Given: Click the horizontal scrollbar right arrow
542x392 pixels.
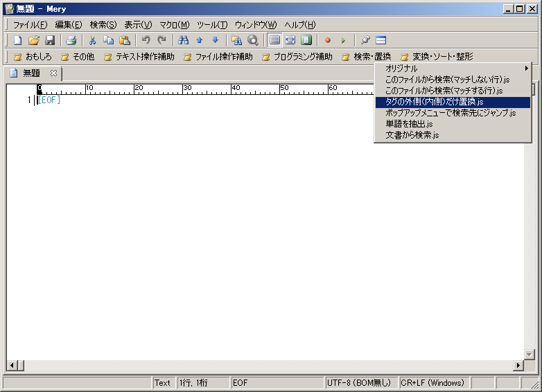Looking at the screenshot, I should pyautogui.click(x=518, y=366).
